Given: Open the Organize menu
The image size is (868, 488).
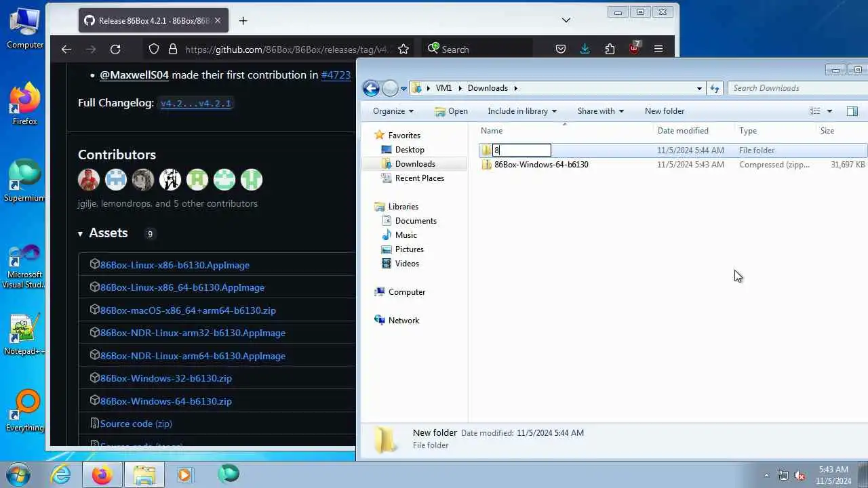Looking at the screenshot, I should tap(393, 111).
